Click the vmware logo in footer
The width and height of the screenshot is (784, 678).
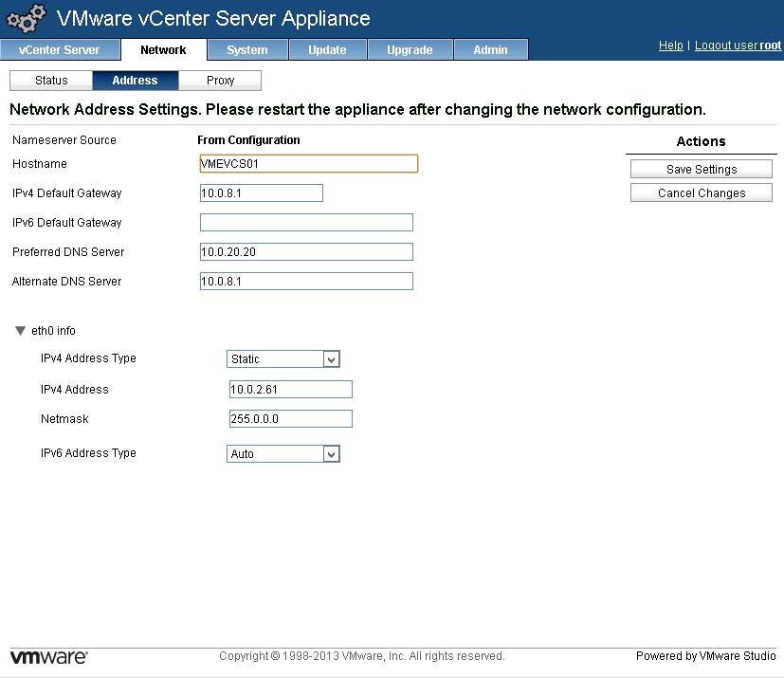click(49, 656)
